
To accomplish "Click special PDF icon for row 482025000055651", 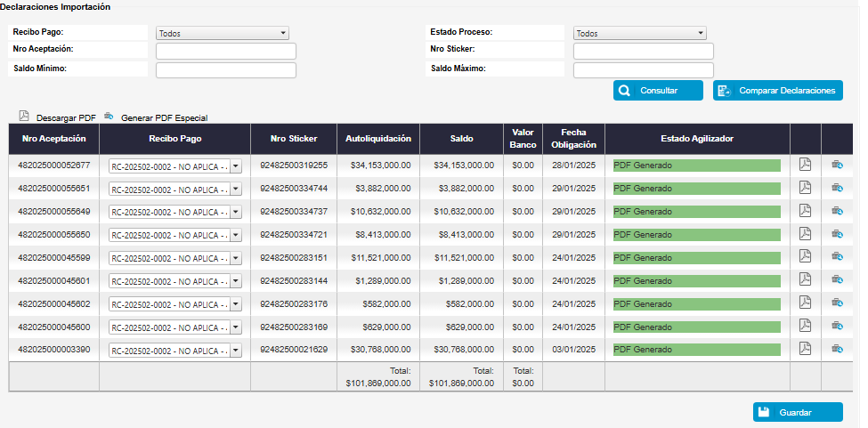I will (x=837, y=188).
